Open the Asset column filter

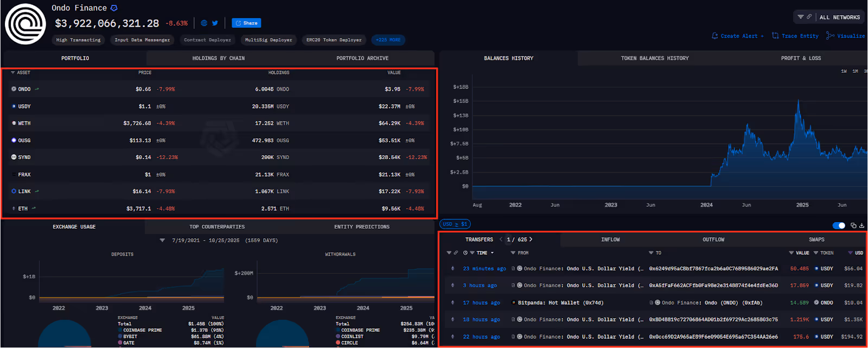pos(12,72)
